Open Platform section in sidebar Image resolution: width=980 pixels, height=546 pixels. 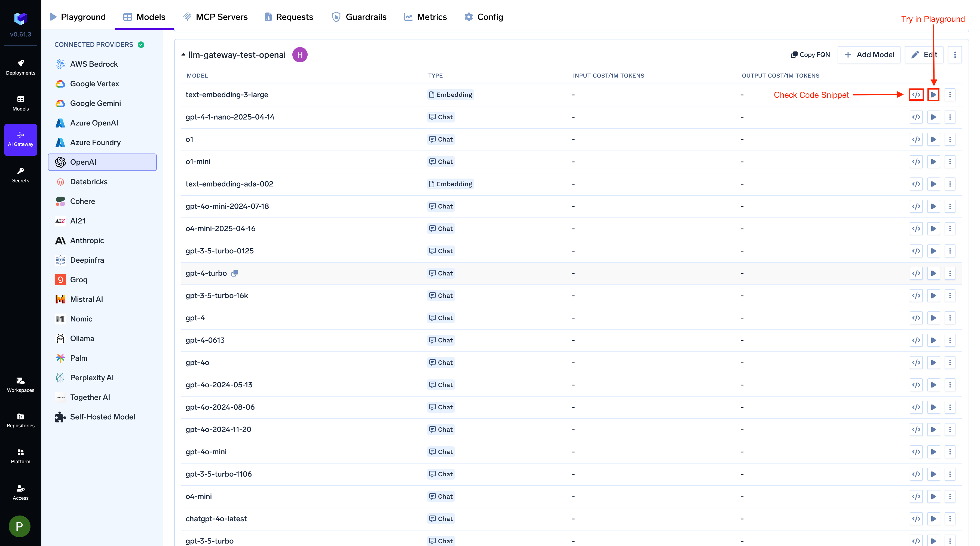coord(20,456)
